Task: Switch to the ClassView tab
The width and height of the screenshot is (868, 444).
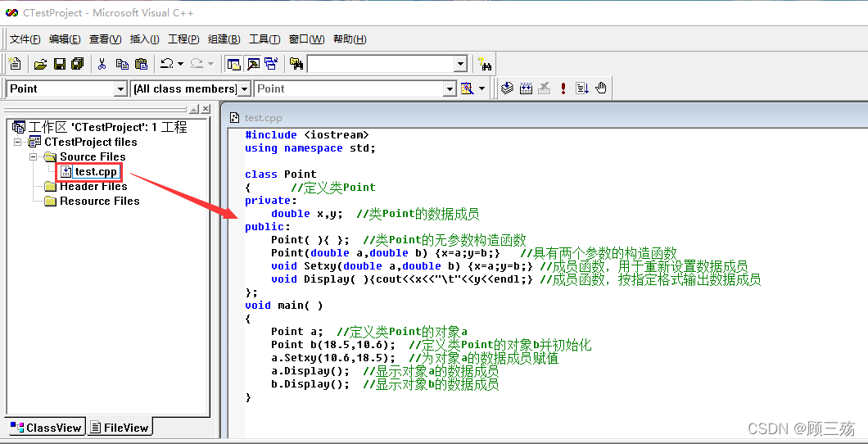Action: click(46, 428)
